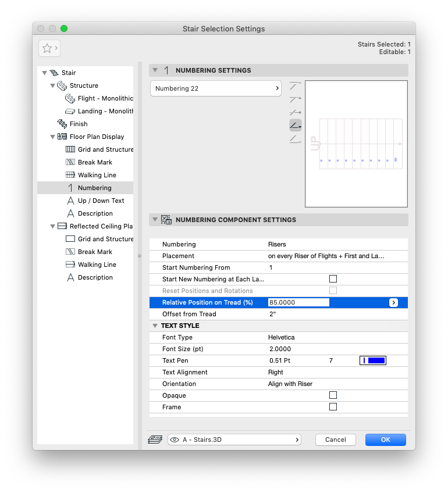Toggle Start New Numbering at Each Landing checkbox
The width and height of the screenshot is (448, 493).
point(333,279)
